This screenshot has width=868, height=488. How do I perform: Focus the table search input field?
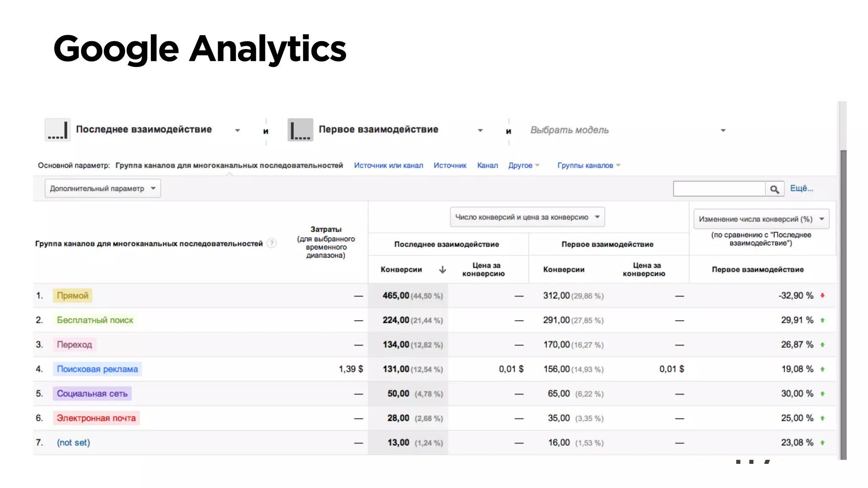point(719,189)
